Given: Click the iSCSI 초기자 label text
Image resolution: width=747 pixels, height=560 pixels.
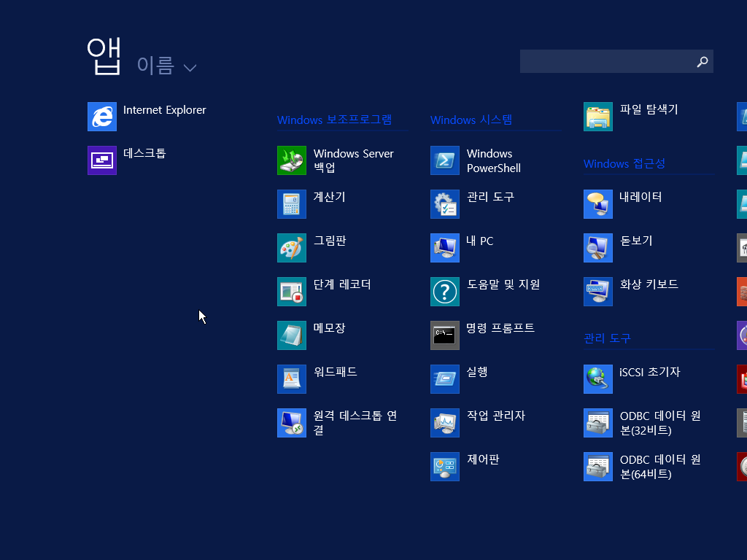Looking at the screenshot, I should (x=650, y=372).
